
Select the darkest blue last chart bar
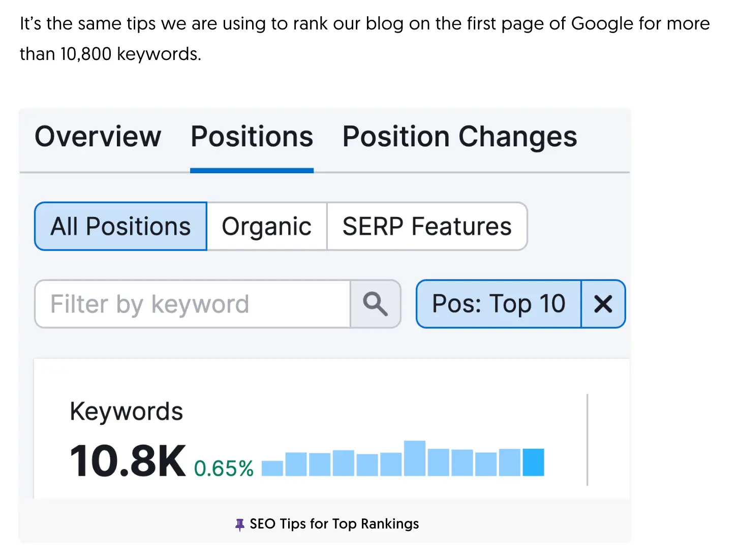(533, 462)
